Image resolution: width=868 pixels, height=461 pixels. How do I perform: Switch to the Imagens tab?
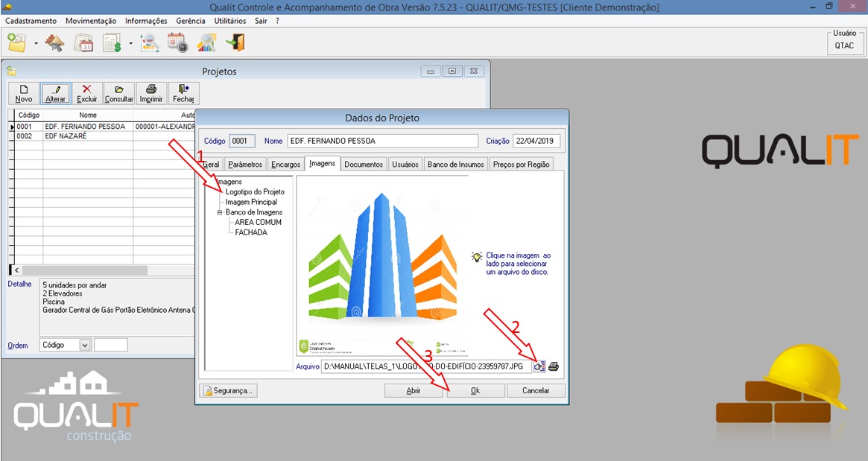(322, 163)
